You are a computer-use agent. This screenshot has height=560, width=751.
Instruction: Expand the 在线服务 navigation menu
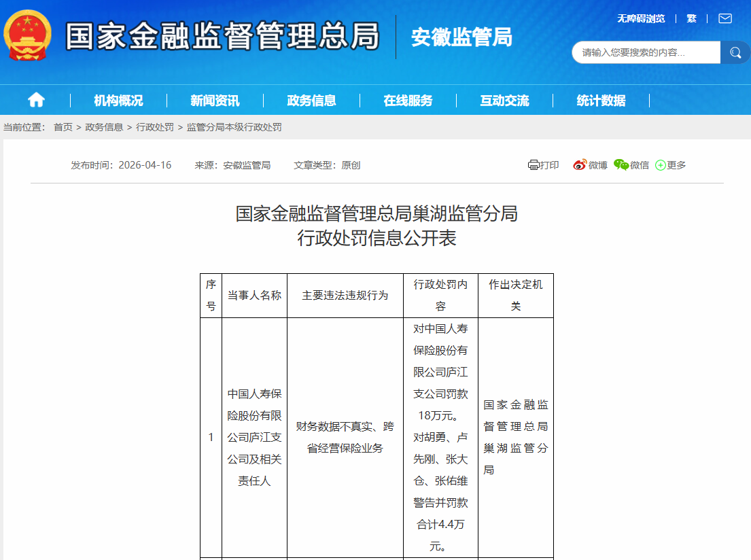click(x=408, y=101)
